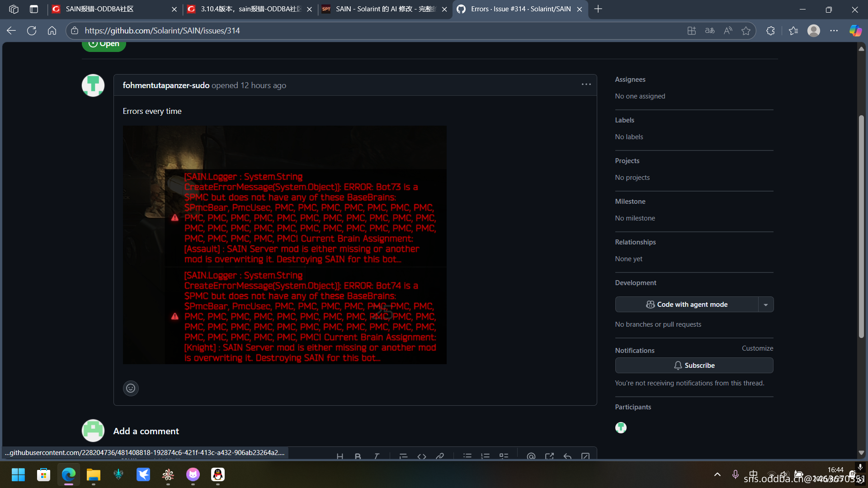Image resolution: width=868 pixels, height=488 pixels.
Task: Add a reaction with smiley icon
Action: (x=131, y=388)
